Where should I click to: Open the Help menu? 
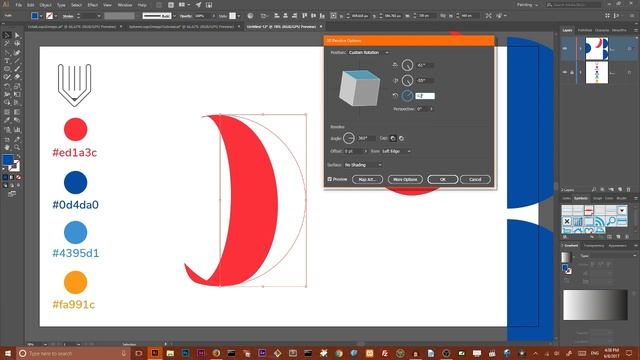(x=142, y=5)
